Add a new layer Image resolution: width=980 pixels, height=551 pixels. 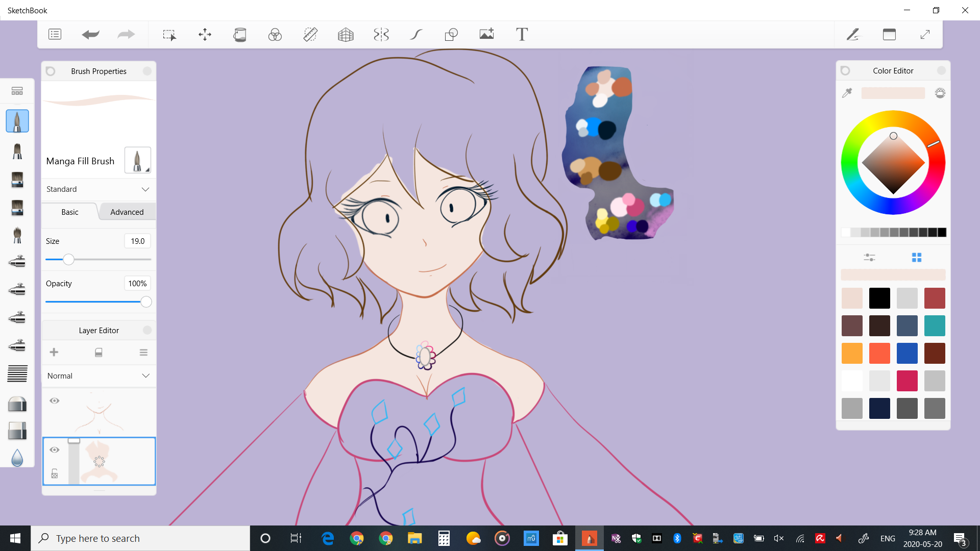[54, 352]
